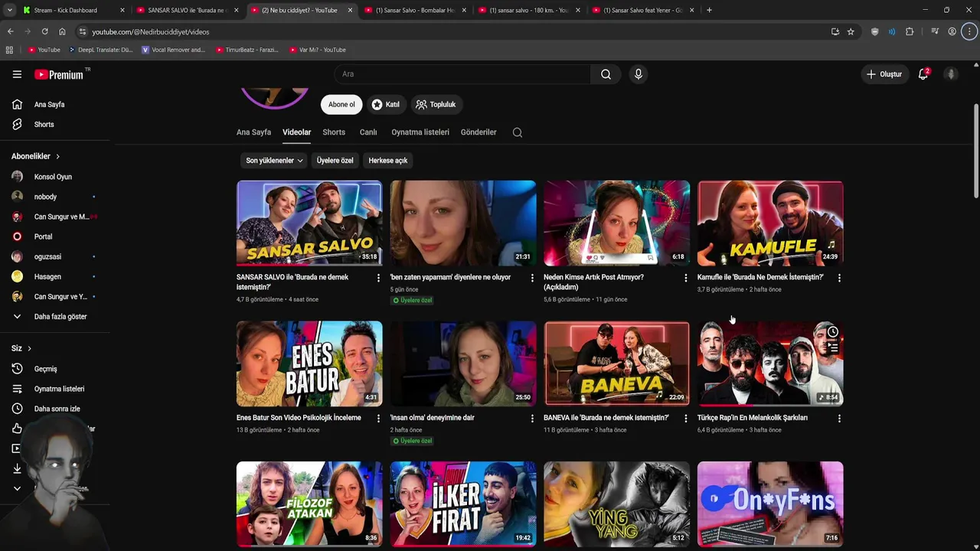Click the search magnifier button
This screenshot has width=980, height=551.
606,74
